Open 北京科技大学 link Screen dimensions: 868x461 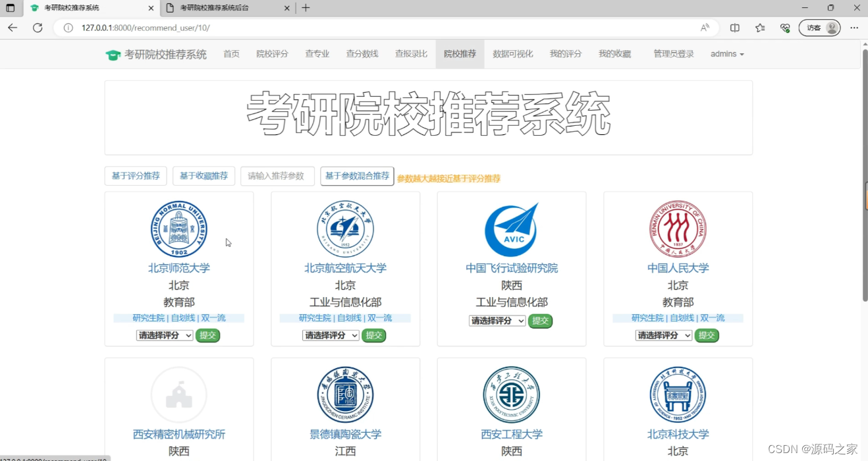pos(678,434)
